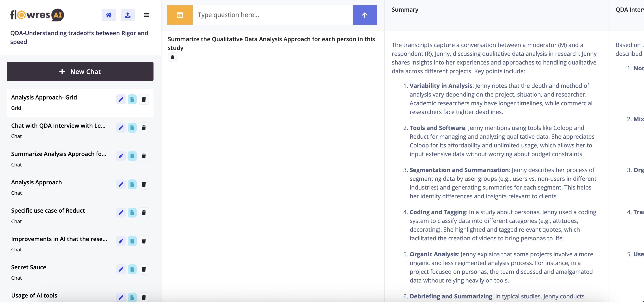Click the Variability in Analysis heading
The image size is (644, 302).
441,86
